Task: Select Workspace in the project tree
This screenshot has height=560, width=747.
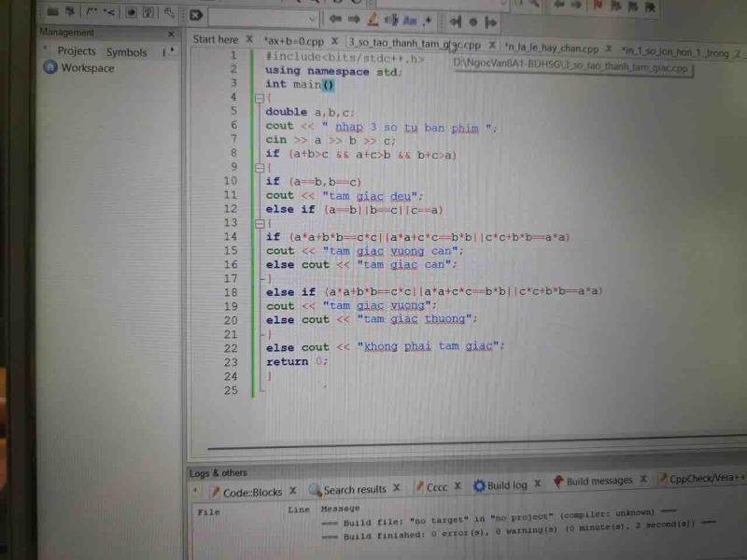Action: 88,68
